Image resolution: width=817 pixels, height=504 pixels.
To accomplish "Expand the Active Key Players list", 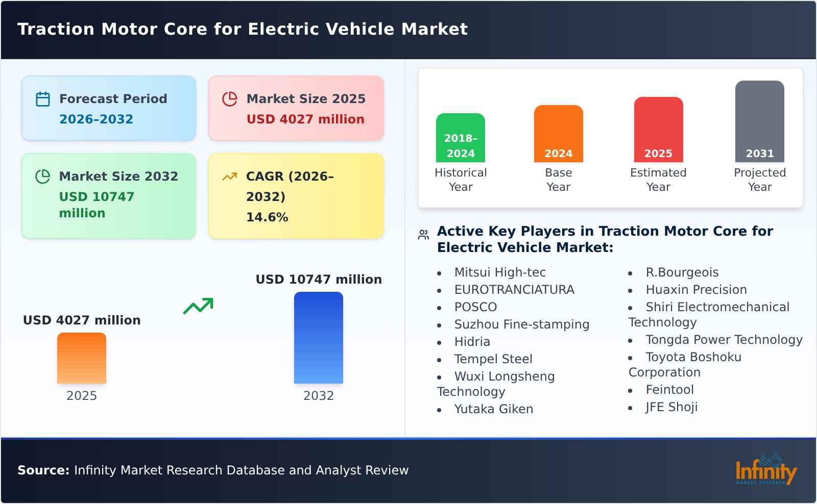I will click(605, 239).
